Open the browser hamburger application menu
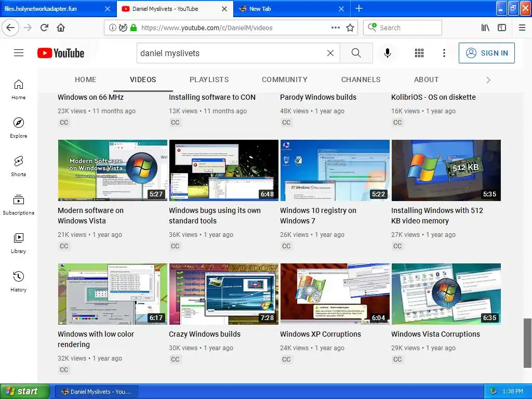 click(x=522, y=28)
